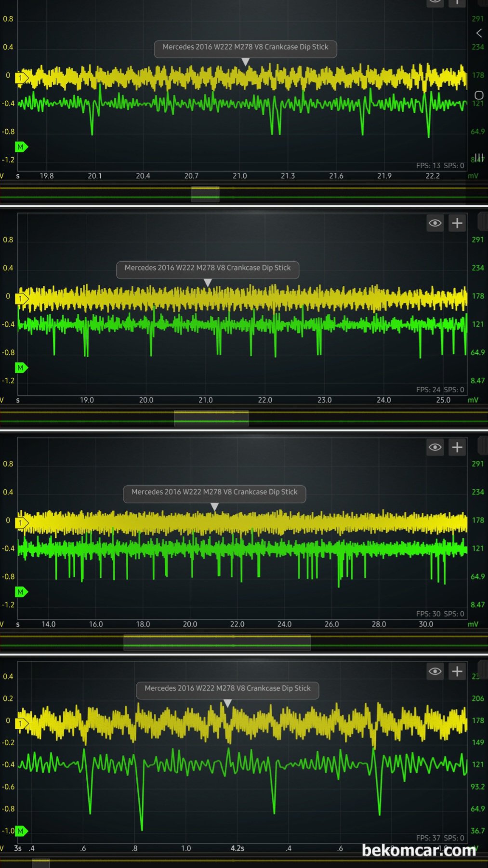Click the bekomcar.com watermark link
This screenshot has width=488, height=868.
coord(419,850)
